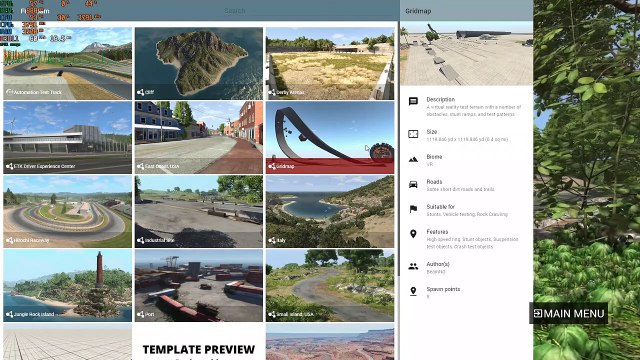Click the 'Suitable for' label
The image size is (640, 360).
tap(440, 207)
